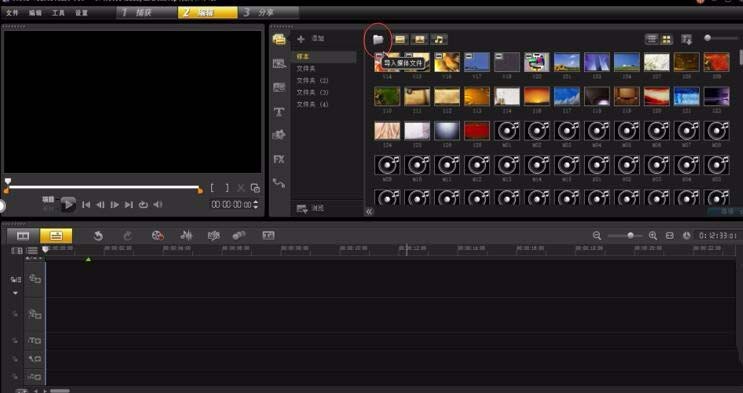Open the 编辑 menu in menu bar
Screen dimensions: 743x393
click(35, 13)
